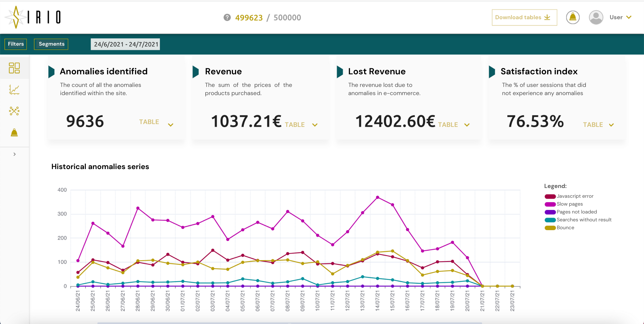This screenshot has height=324, width=644.
Task: Click the download arrow icon
Action: point(547,17)
